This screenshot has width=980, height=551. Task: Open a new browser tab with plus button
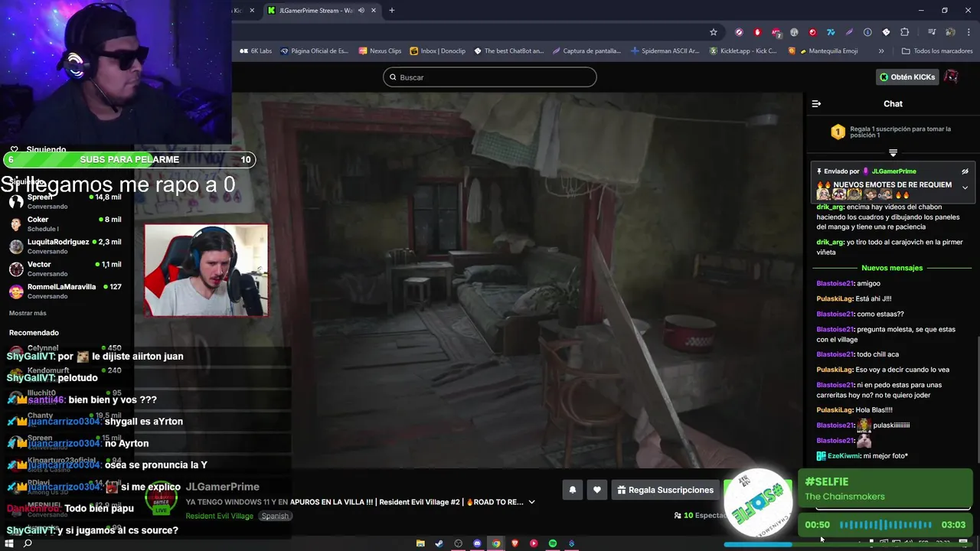click(392, 11)
